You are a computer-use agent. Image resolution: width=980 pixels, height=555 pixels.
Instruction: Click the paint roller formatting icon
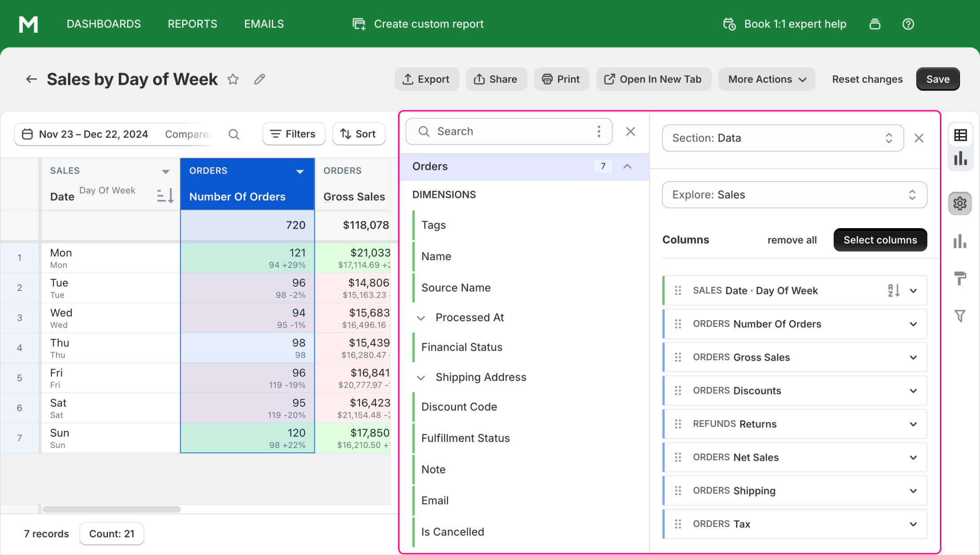960,278
